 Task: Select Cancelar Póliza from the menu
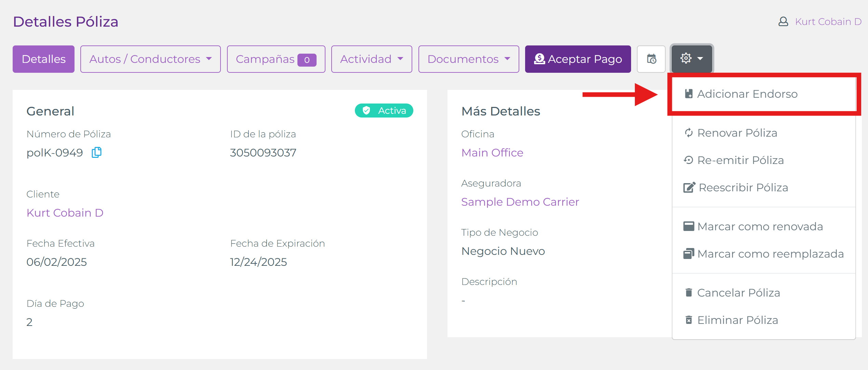tap(738, 293)
